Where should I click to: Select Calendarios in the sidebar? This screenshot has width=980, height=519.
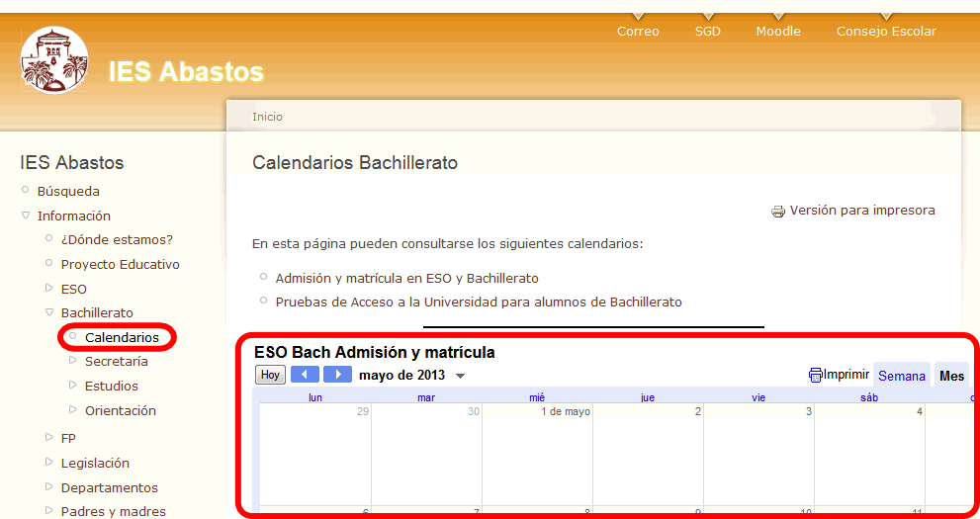click(x=122, y=338)
